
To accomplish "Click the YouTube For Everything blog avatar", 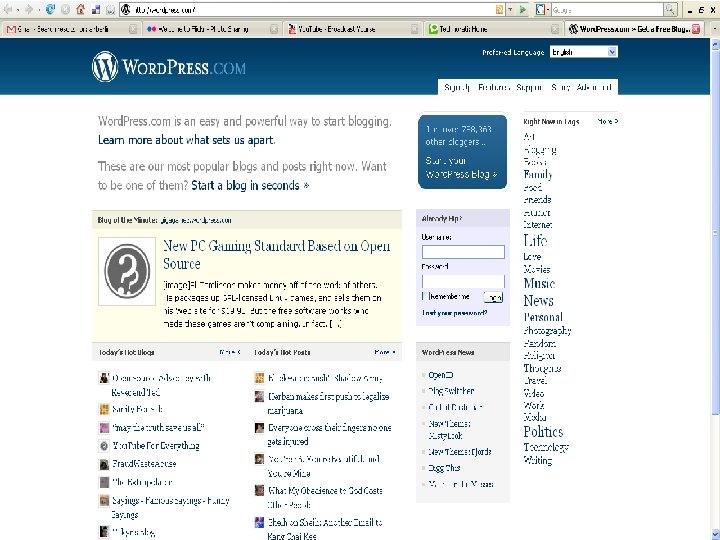I will (104, 446).
